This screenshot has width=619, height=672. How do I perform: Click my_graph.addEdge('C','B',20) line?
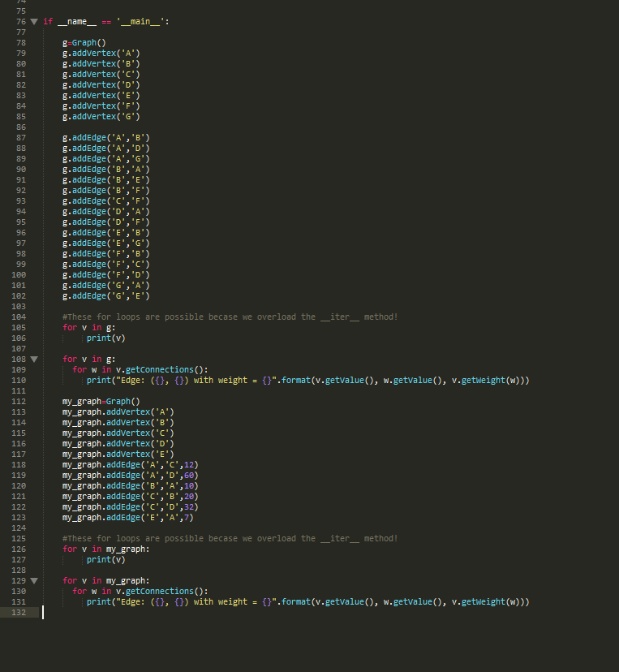pyautogui.click(x=131, y=496)
